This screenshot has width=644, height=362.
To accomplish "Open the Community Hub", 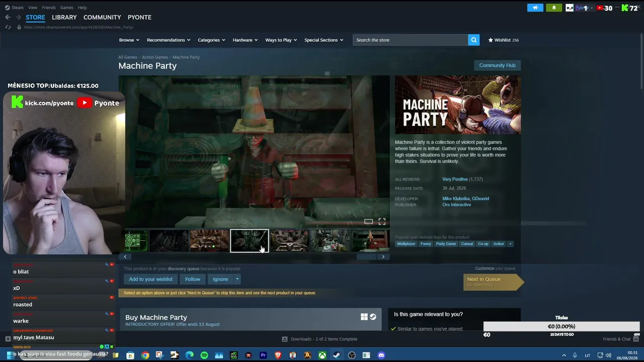I will [x=497, y=65].
